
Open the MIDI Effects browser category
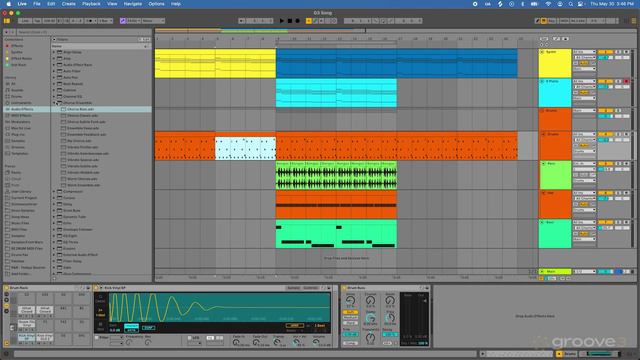[x=21, y=116]
